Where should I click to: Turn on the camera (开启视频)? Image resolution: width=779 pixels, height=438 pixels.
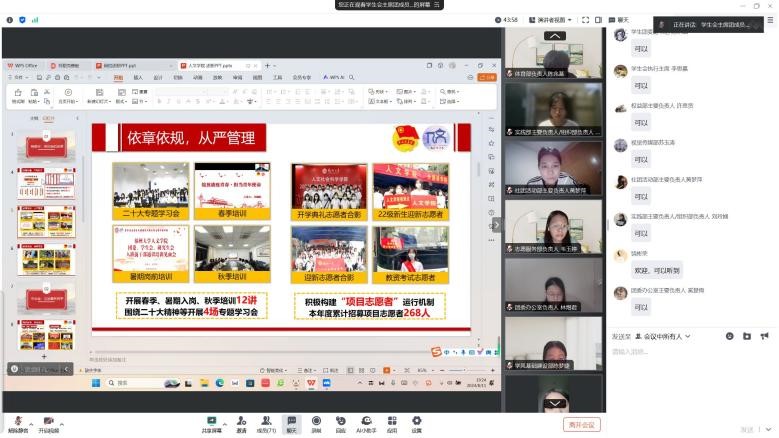click(48, 423)
